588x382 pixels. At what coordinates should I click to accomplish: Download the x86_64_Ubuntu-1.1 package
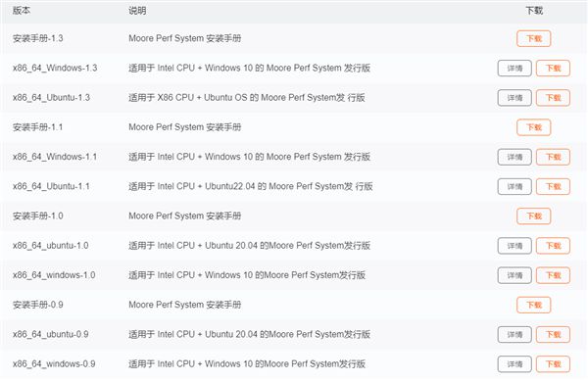553,187
